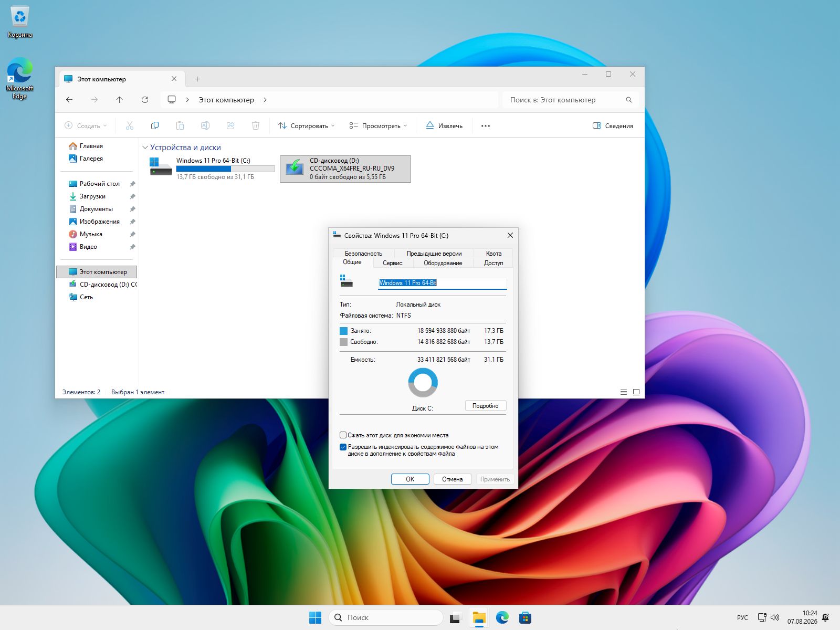840x630 pixels.
Task: Go back in File Explorer
Action: point(69,100)
